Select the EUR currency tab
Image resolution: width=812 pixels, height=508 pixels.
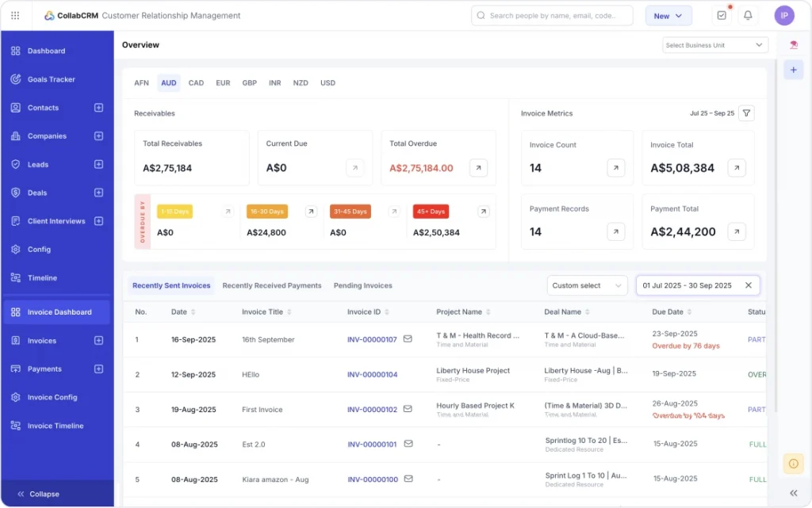[223, 82]
